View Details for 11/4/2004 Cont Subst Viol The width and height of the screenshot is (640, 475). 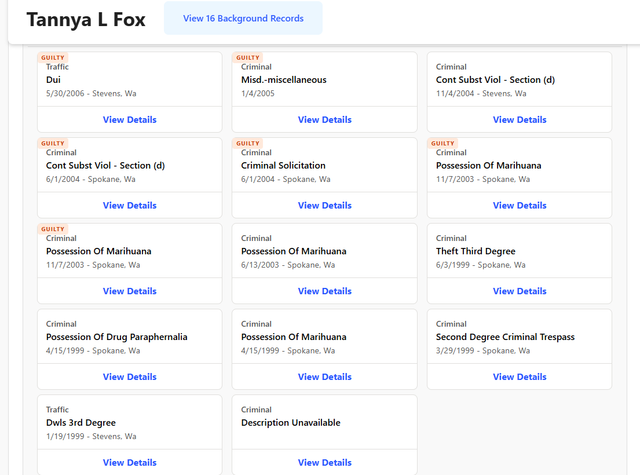tap(519, 120)
